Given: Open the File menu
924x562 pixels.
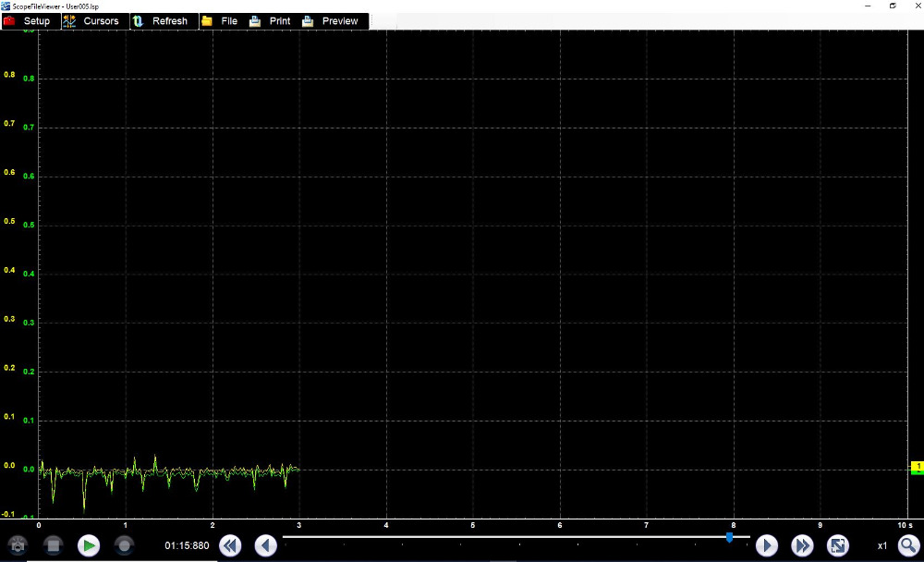Looking at the screenshot, I should (x=221, y=21).
